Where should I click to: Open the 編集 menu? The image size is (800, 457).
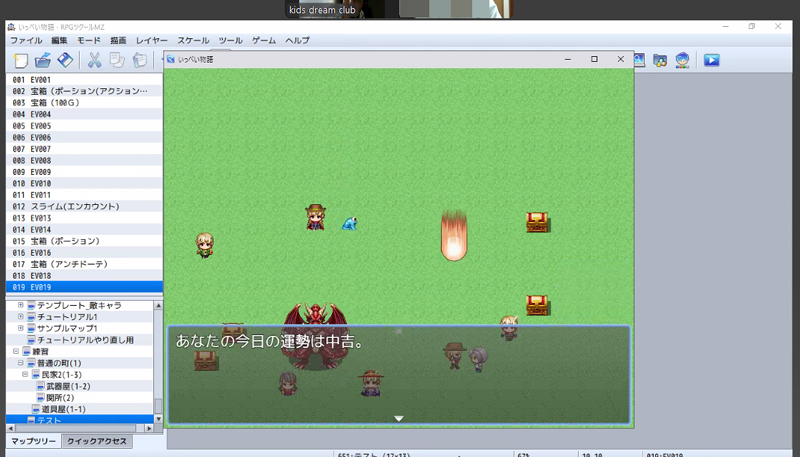click(x=59, y=40)
